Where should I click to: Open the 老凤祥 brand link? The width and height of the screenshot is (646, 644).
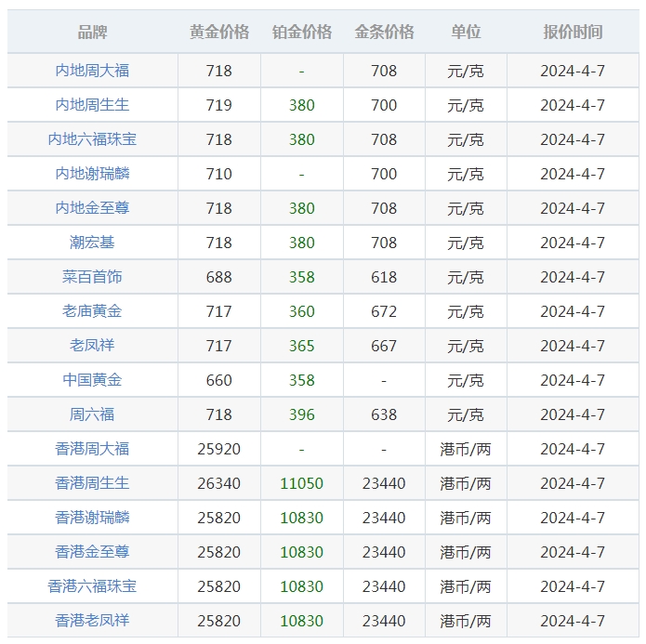coord(92,346)
